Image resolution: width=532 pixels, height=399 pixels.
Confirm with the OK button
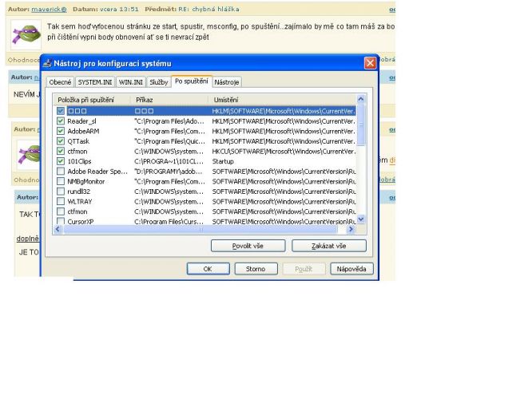(x=208, y=269)
